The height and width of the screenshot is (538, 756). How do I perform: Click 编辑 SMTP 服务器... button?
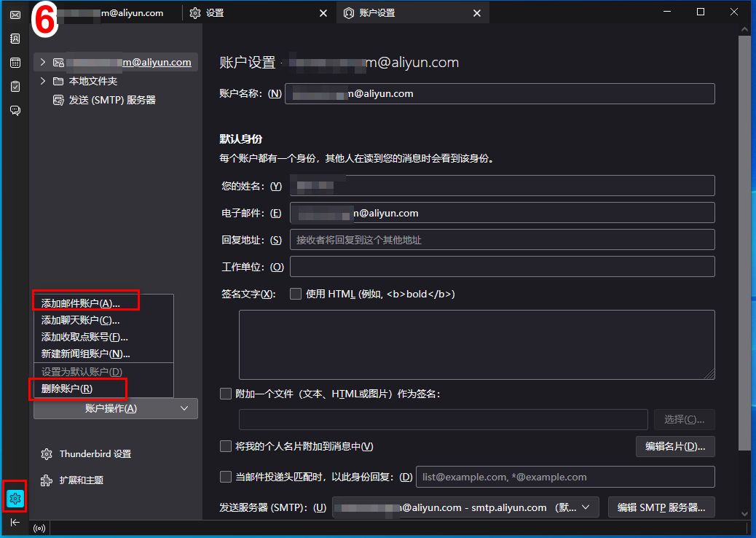click(x=661, y=507)
